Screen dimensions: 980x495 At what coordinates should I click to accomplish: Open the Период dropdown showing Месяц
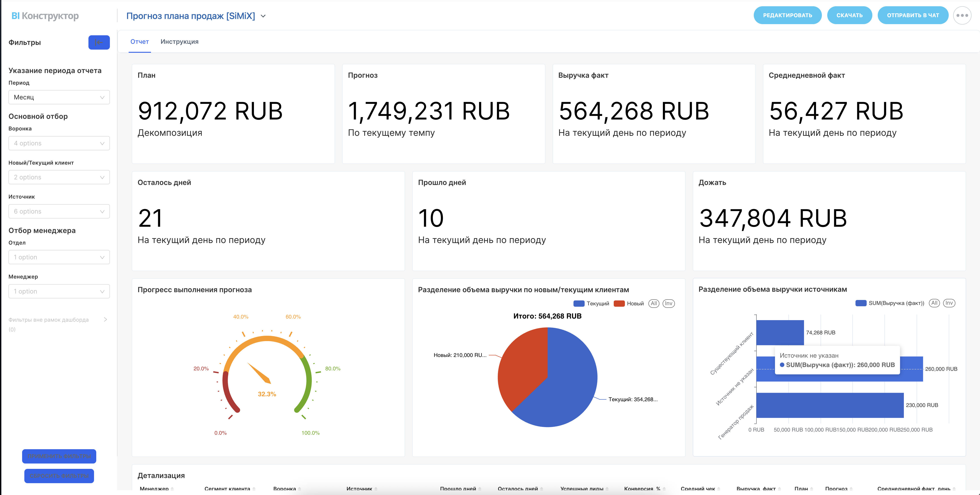pos(59,97)
